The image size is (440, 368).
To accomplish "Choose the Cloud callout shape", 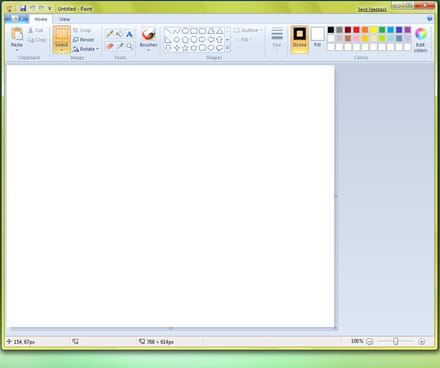I will (x=219, y=48).
